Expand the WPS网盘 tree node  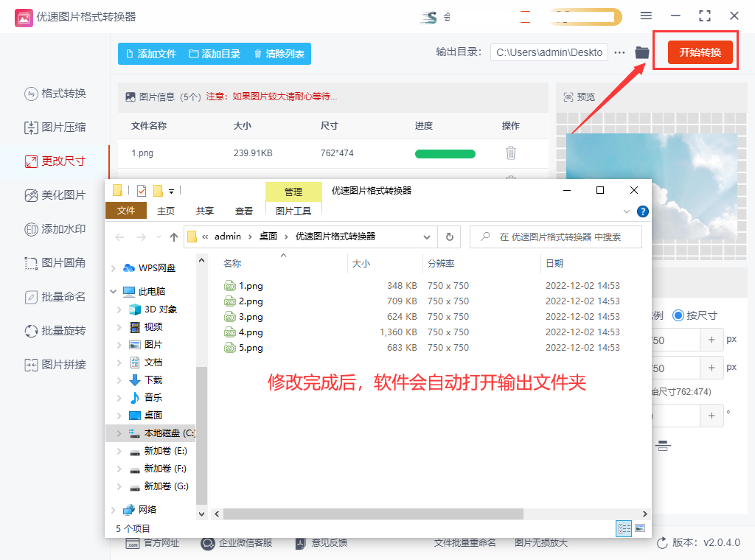pos(113,268)
